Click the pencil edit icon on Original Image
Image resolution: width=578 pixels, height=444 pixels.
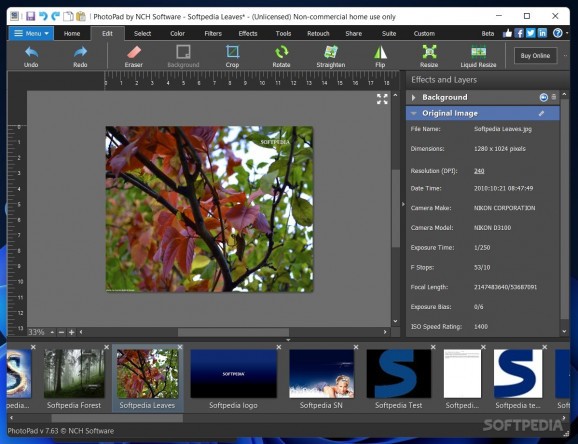[x=541, y=113]
